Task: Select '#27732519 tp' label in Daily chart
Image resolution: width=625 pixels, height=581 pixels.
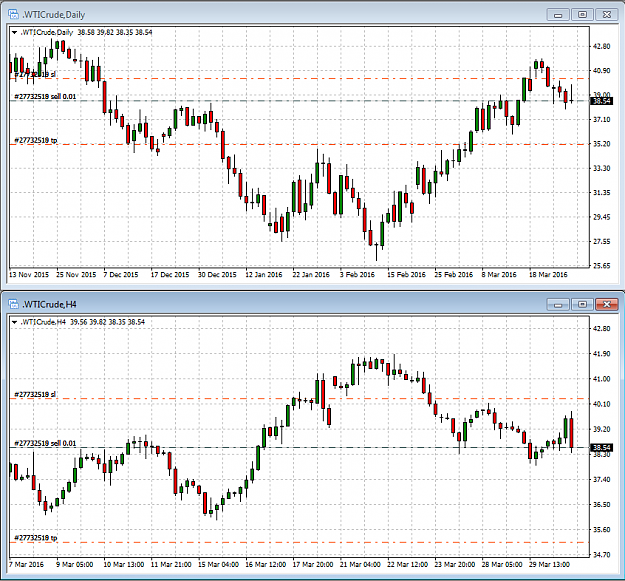Action: [x=35, y=140]
